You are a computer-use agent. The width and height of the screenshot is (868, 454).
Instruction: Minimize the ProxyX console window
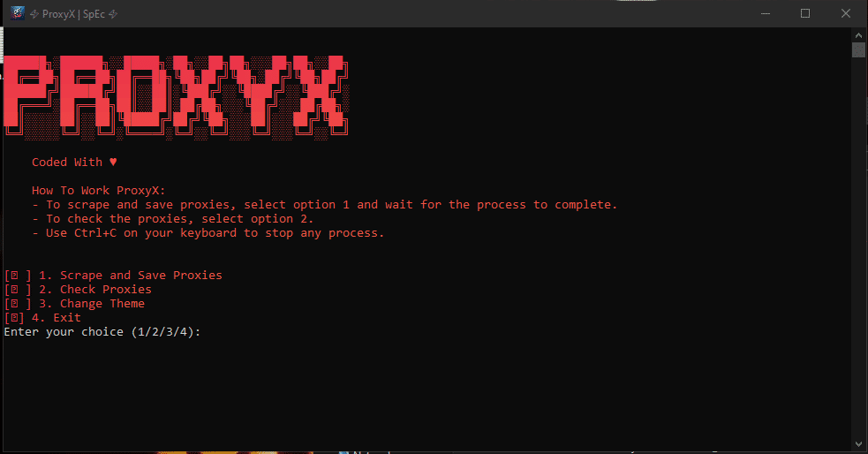click(x=766, y=13)
